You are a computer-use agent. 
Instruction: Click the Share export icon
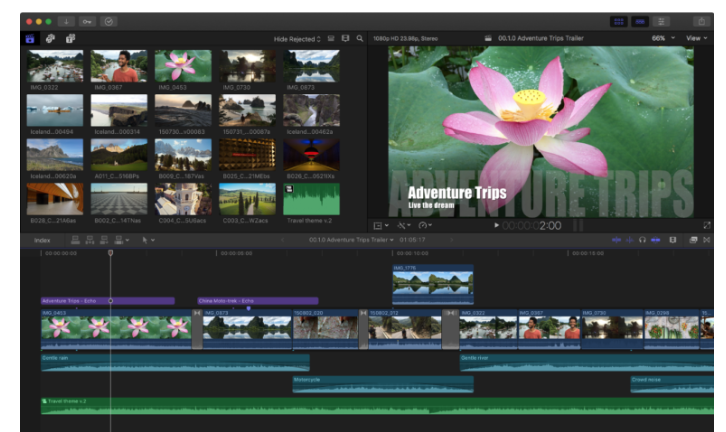[x=703, y=20]
